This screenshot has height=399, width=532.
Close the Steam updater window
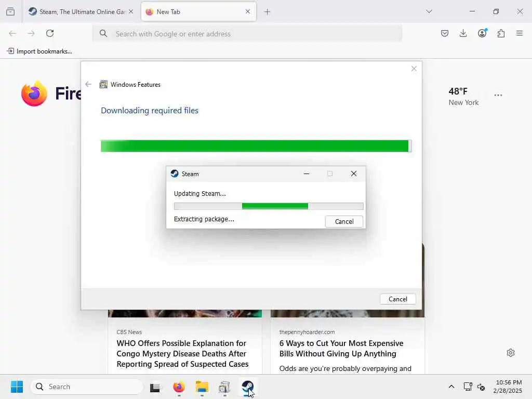point(353,174)
